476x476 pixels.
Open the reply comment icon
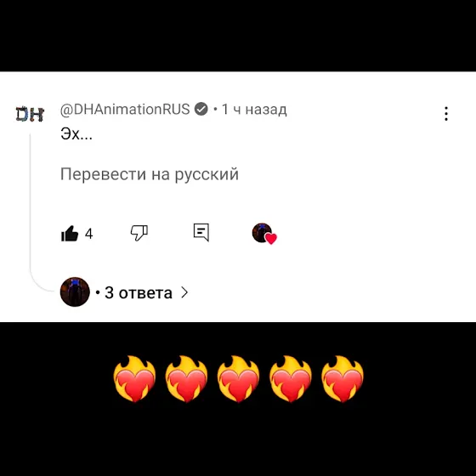tap(201, 233)
